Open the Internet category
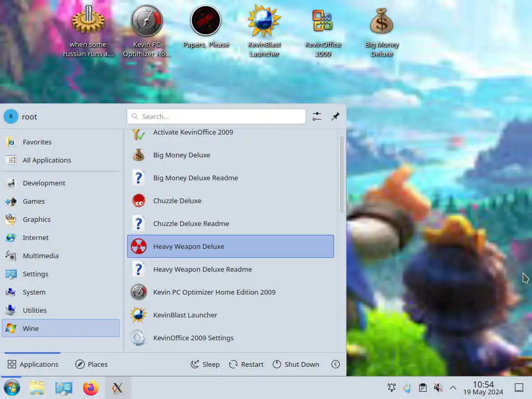The height and width of the screenshot is (399, 532). 61,237
